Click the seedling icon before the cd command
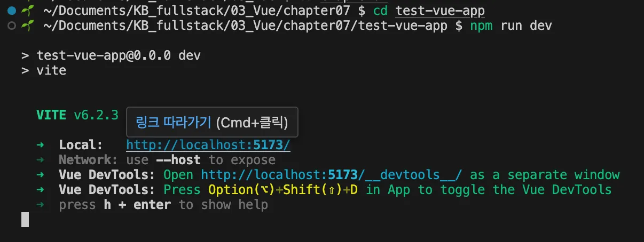Viewport: 644px width, 242px height. pos(26,10)
